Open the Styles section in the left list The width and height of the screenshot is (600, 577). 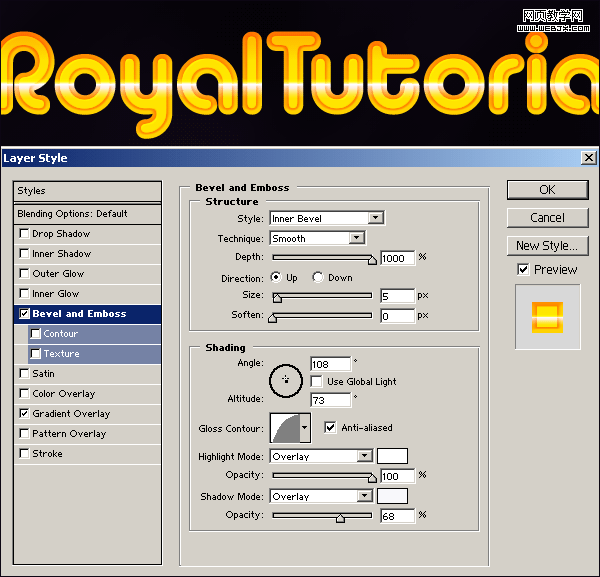pos(87,191)
